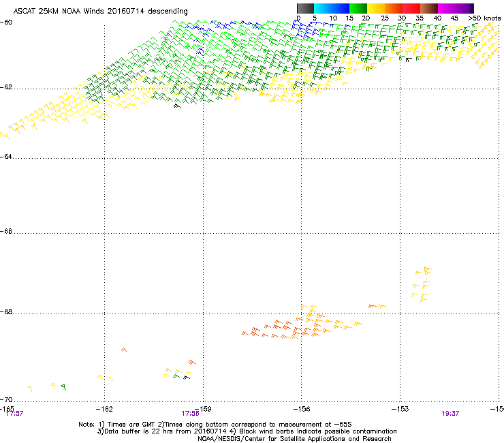Click the dark green wind barb near -70 latitude
This screenshot has width=504, height=443.
coord(63,387)
